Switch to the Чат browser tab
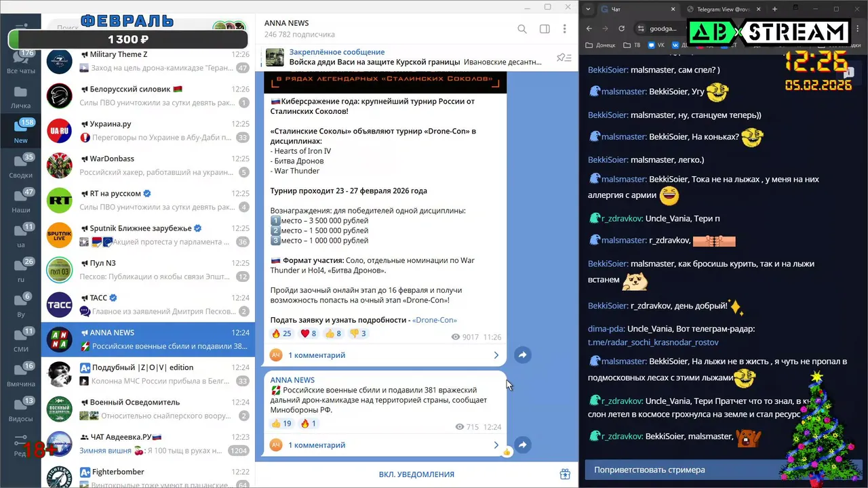 [x=637, y=9]
